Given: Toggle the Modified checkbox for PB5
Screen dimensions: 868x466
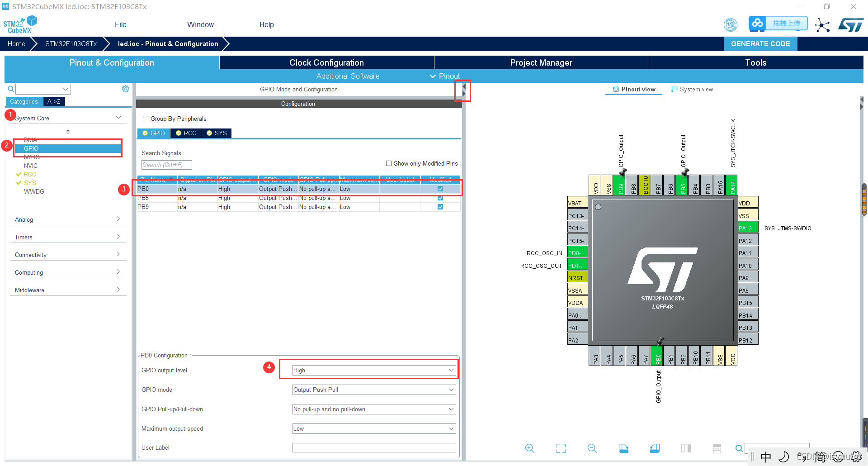Looking at the screenshot, I should coord(440,198).
